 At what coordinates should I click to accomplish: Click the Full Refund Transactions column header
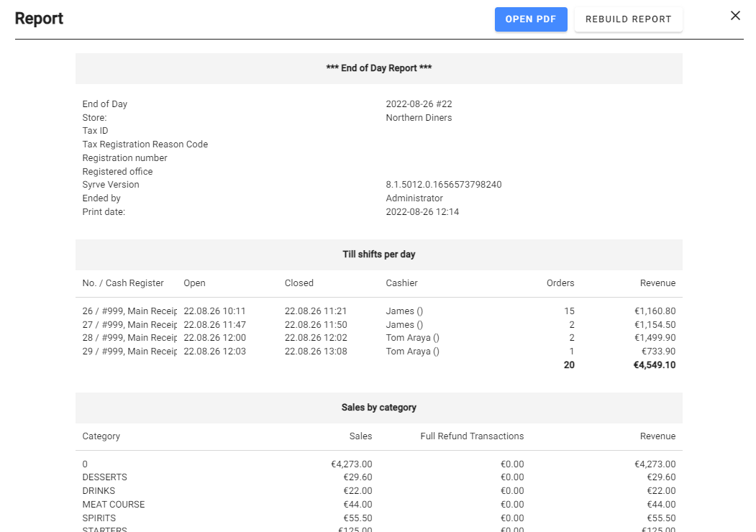(x=472, y=436)
